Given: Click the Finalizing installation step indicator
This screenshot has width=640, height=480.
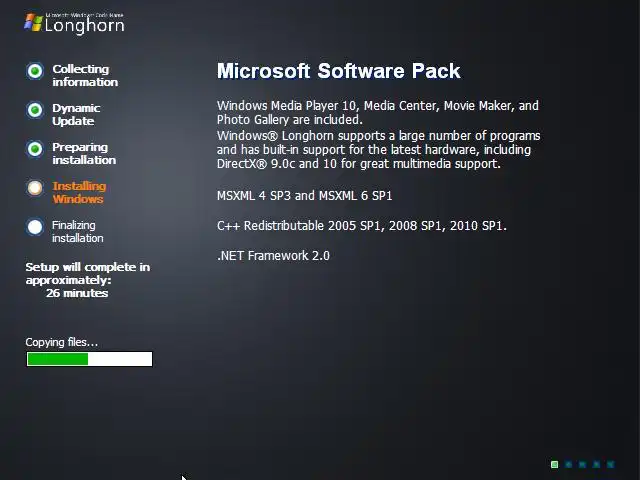Looking at the screenshot, I should coord(35,227).
